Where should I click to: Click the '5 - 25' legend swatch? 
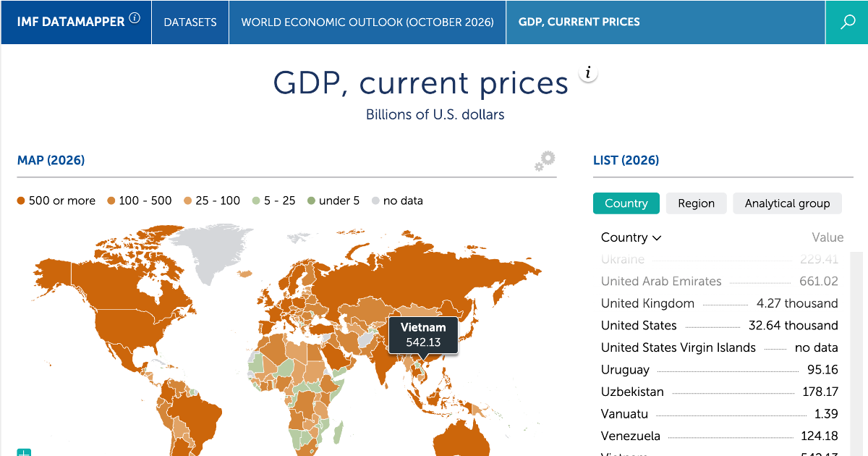pyautogui.click(x=255, y=200)
